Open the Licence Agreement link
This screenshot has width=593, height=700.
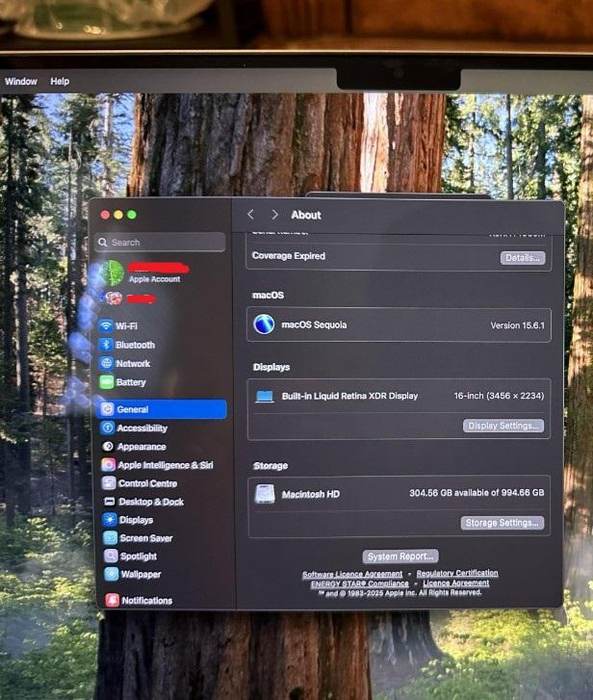click(456, 583)
